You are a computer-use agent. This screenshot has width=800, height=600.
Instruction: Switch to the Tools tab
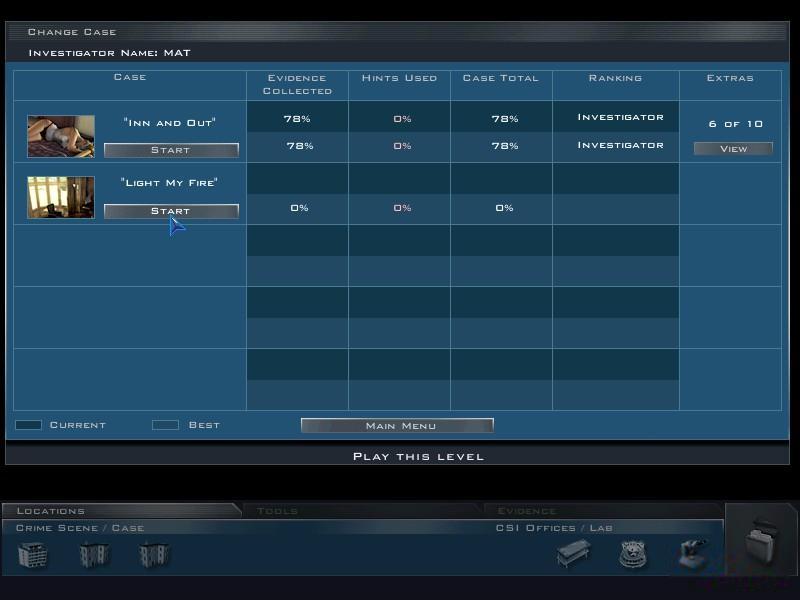277,511
